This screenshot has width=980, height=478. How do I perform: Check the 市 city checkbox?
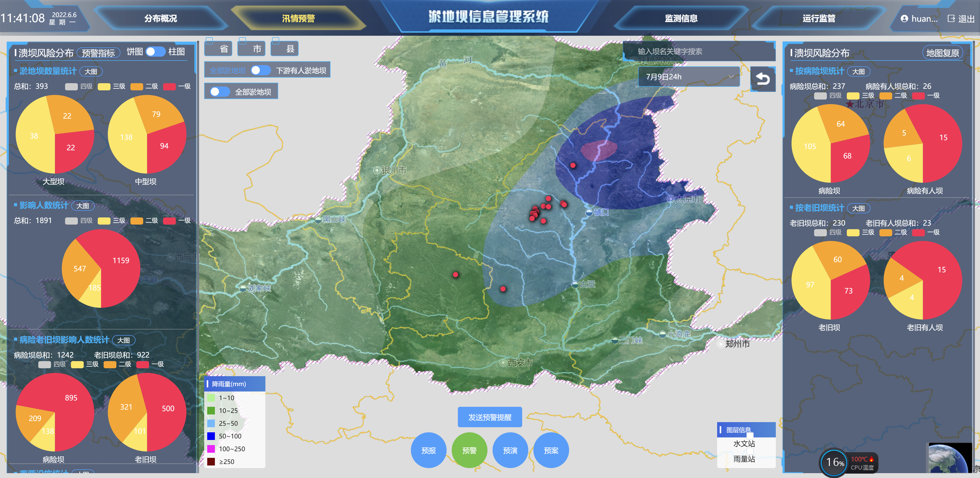(242, 40)
